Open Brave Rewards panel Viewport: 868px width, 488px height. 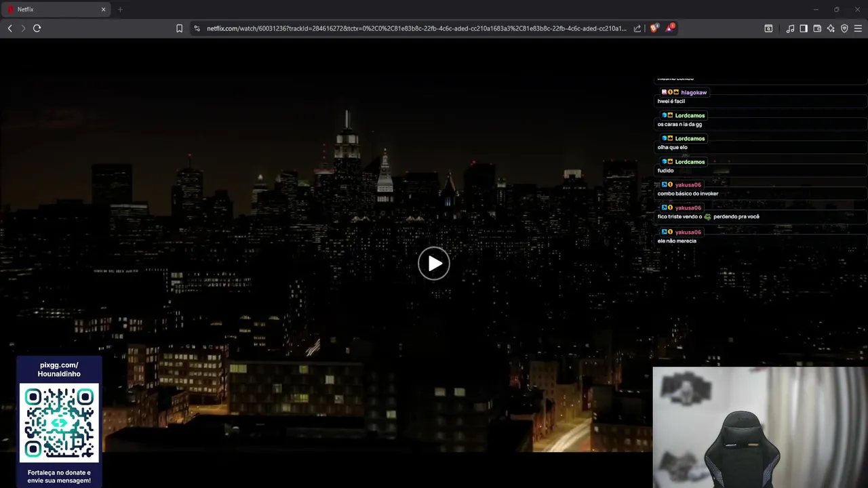(670, 28)
